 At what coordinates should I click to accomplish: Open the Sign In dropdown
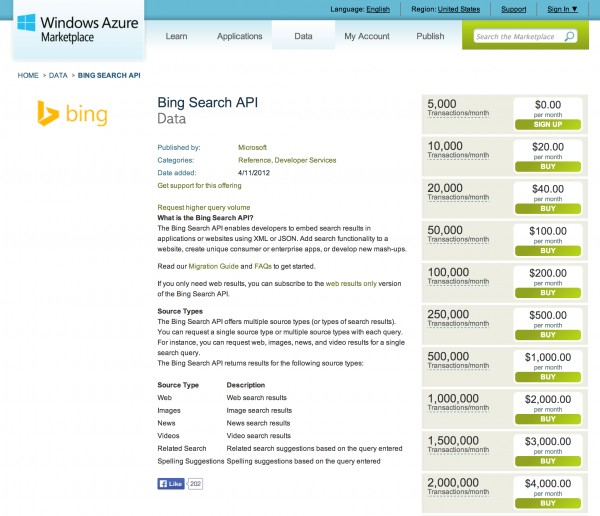pyautogui.click(x=562, y=9)
